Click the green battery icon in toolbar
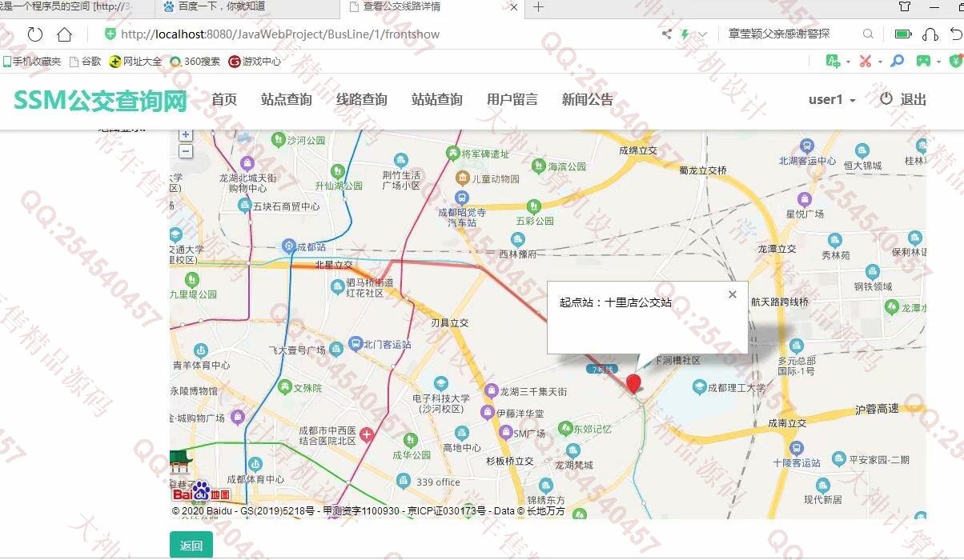 pos(903,34)
